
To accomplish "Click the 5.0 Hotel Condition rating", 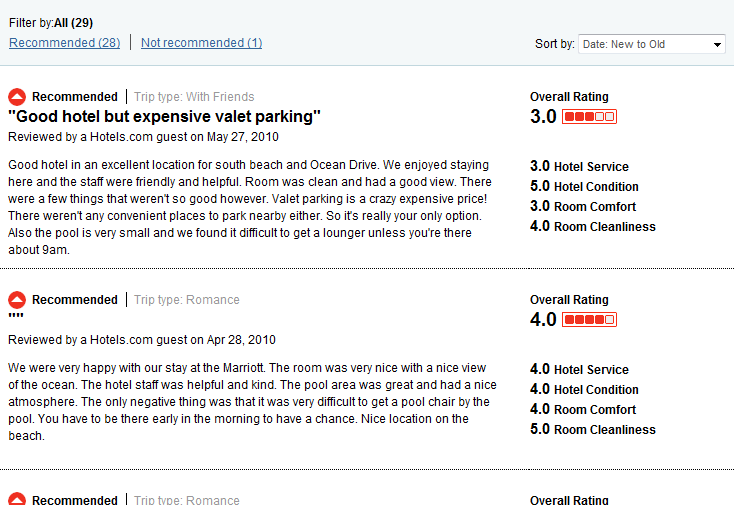I will pos(584,187).
